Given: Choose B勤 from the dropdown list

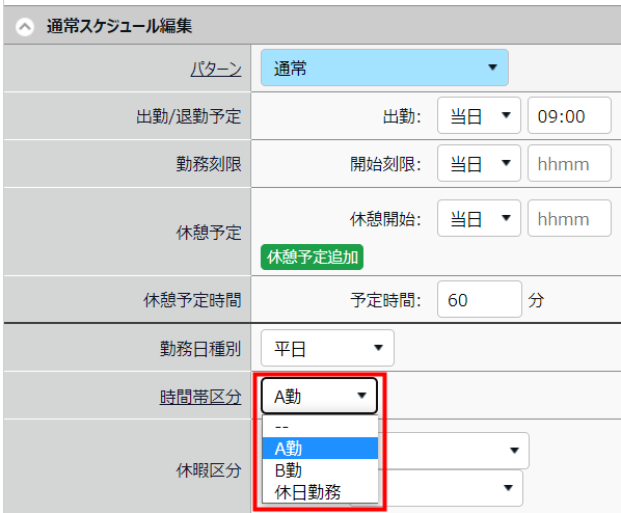Looking at the screenshot, I should tap(320, 470).
